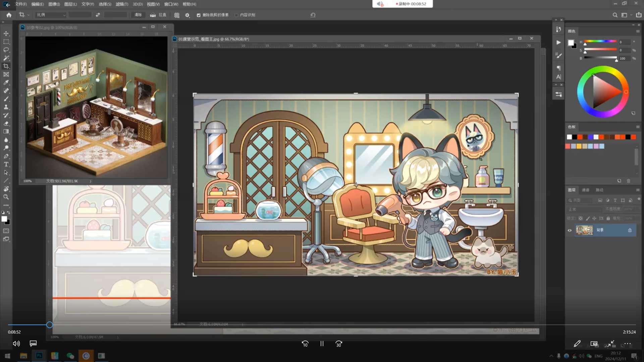Viewport: 644px width, 362px height.
Task: Select the Type tool
Action: coord(6,164)
